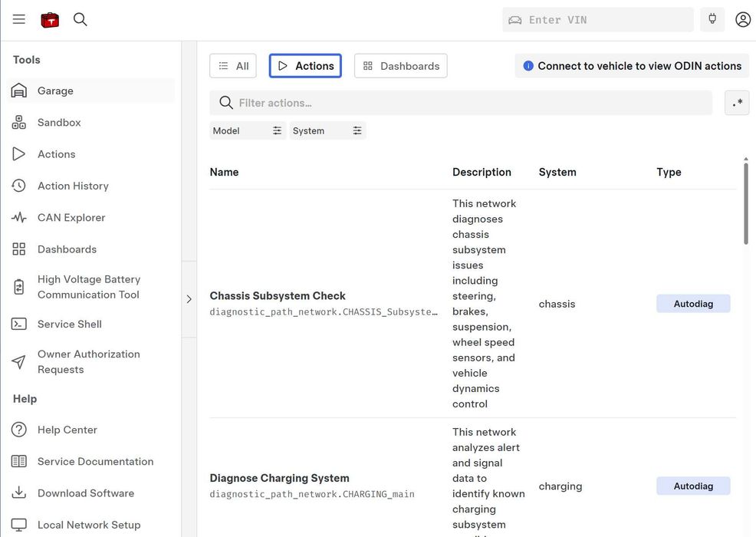756x537 pixels.
Task: Click the Autodiag badge for charging row
Action: point(693,486)
